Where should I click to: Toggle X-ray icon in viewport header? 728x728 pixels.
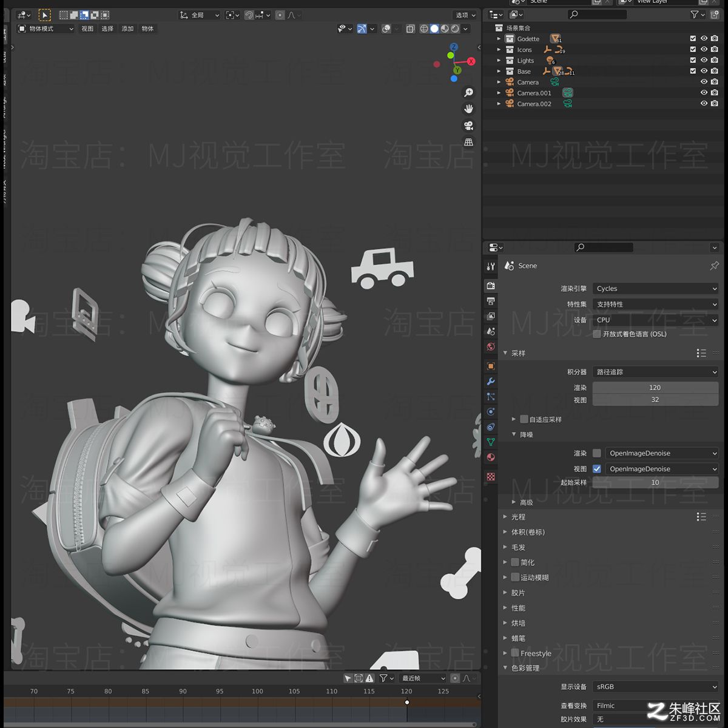[x=410, y=29]
